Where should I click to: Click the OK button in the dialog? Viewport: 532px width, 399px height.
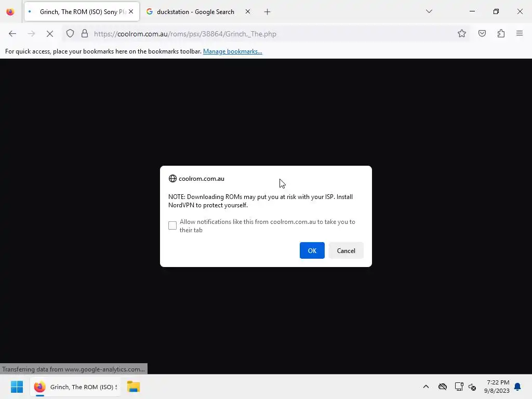[312, 250]
